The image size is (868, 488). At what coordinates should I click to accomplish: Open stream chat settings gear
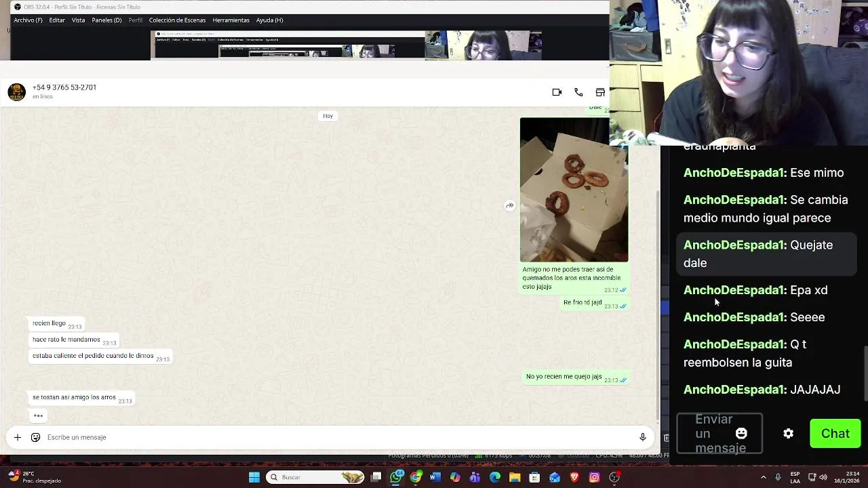point(788,434)
